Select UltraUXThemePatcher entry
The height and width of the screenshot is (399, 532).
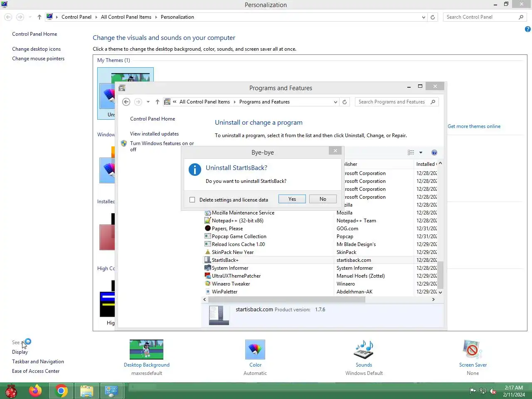point(236,276)
